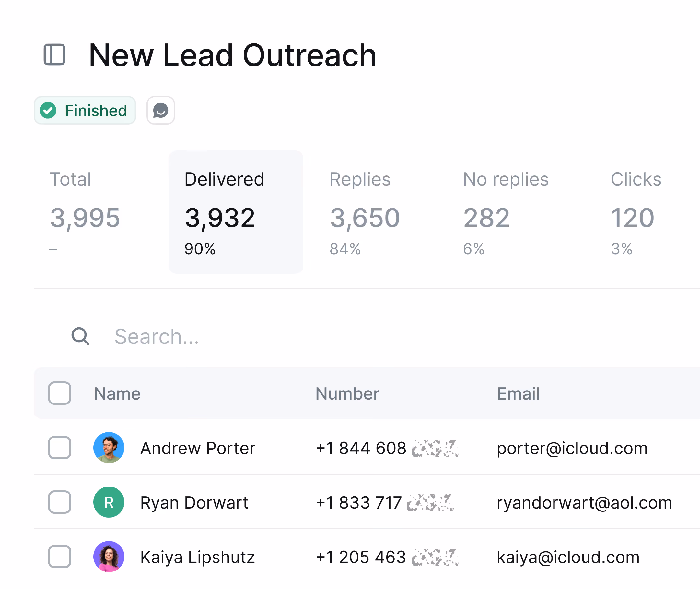The image size is (700, 589).
Task: Click Ryan Dorwart's green R avatar
Action: (109, 502)
